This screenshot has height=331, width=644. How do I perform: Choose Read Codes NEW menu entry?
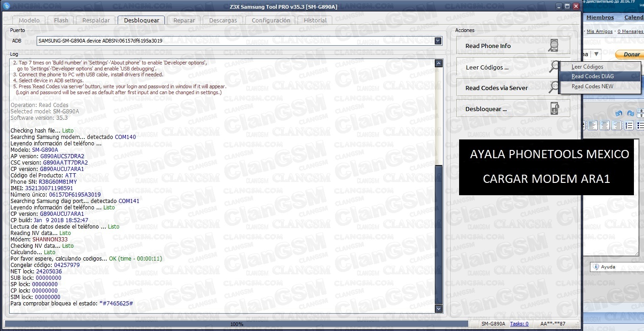pyautogui.click(x=592, y=86)
